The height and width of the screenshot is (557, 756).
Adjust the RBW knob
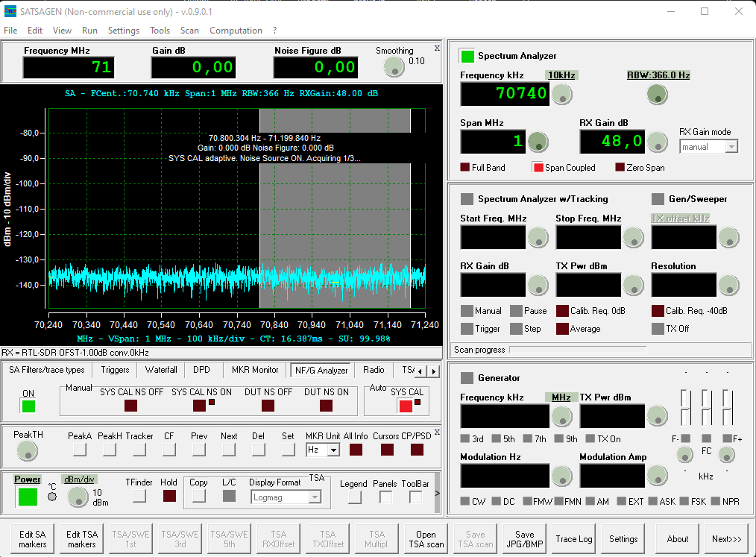pos(657,95)
